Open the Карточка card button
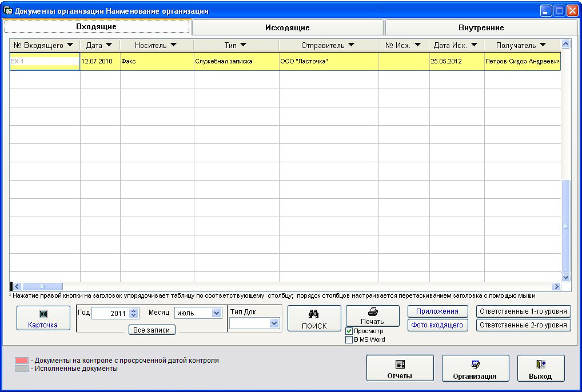This screenshot has height=392, width=582. tap(43, 318)
